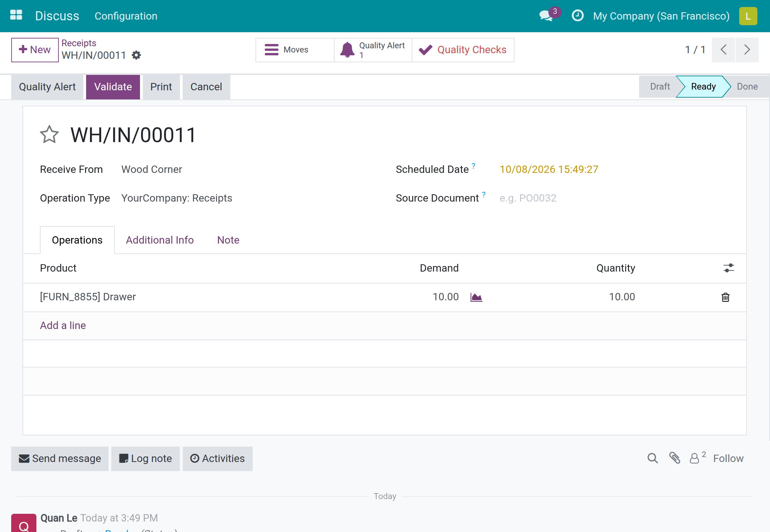This screenshot has width=770, height=532.
Task: Open the main apps menu grid icon
Action: 16,15
